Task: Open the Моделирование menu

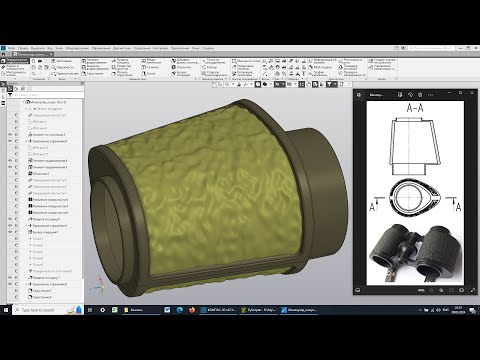Action: coord(77,48)
